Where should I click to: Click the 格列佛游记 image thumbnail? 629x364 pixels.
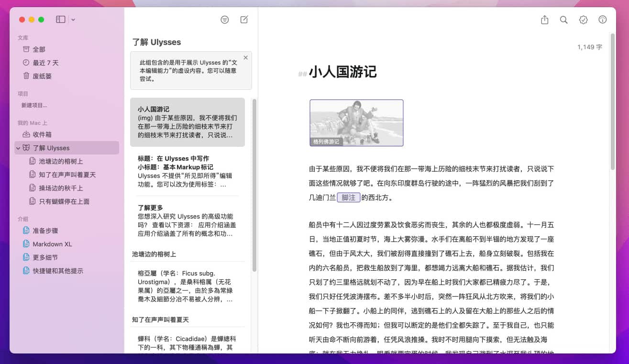click(x=356, y=122)
